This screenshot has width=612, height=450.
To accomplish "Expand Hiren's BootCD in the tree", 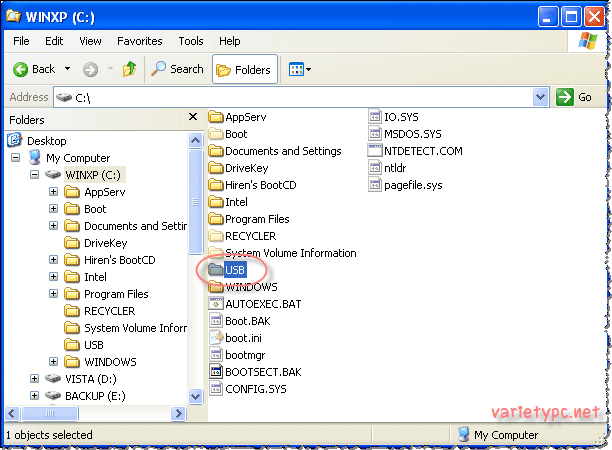I will pyautogui.click(x=53, y=260).
